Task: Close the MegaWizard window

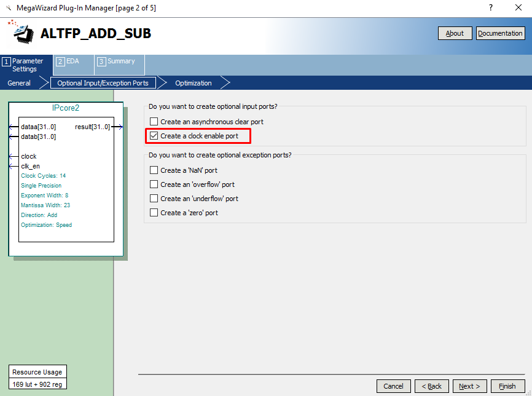Action: 518,7
